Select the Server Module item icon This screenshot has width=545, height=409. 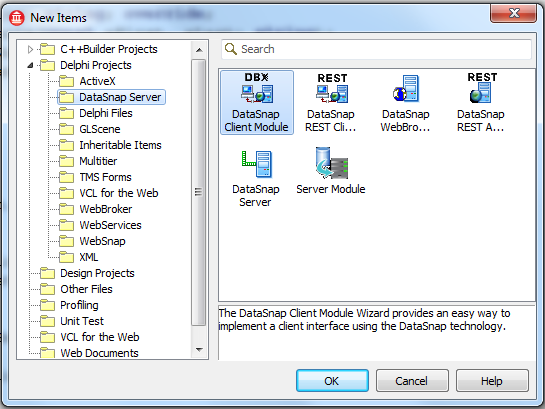(x=331, y=163)
